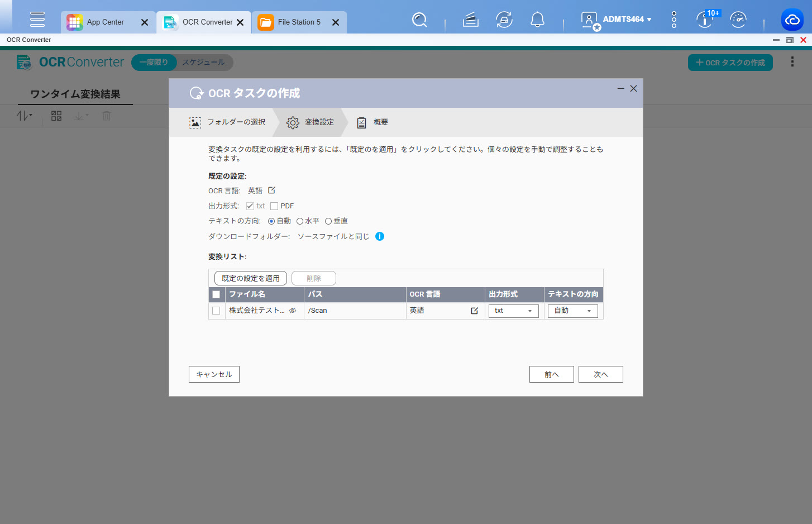812x524 pixels.
Task: Expand the txt output format dropdown
Action: [513, 311]
